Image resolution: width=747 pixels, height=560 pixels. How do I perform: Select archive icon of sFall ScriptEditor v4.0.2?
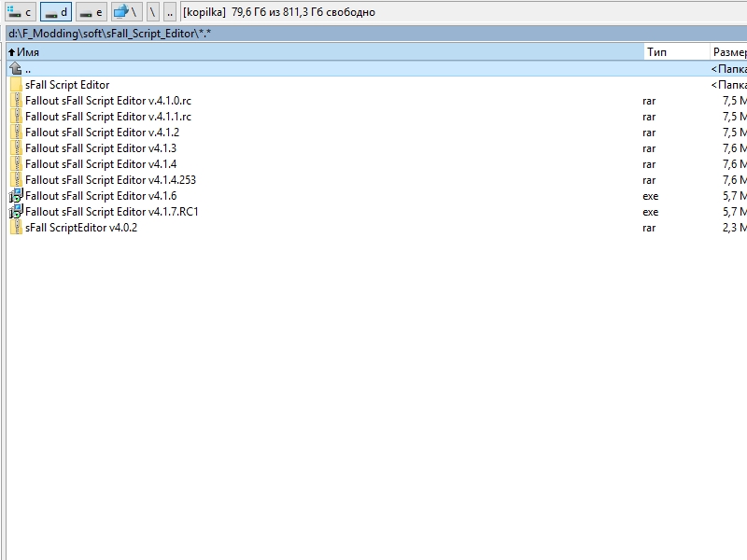pos(16,228)
